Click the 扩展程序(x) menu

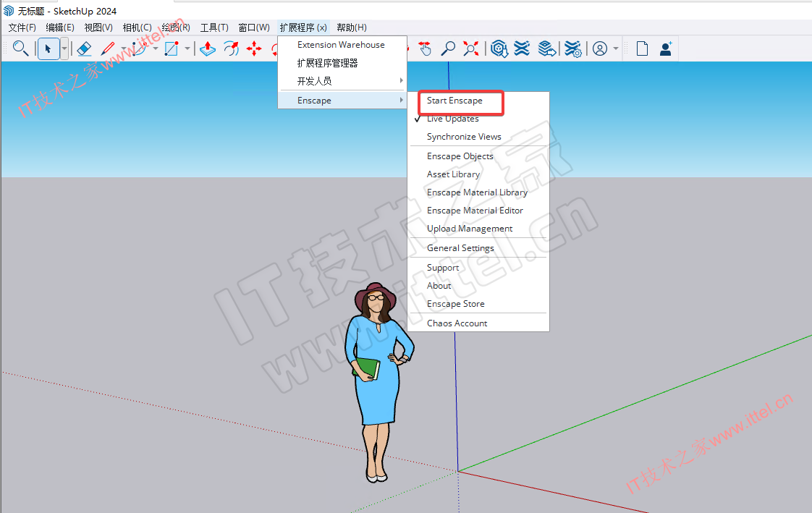303,27
